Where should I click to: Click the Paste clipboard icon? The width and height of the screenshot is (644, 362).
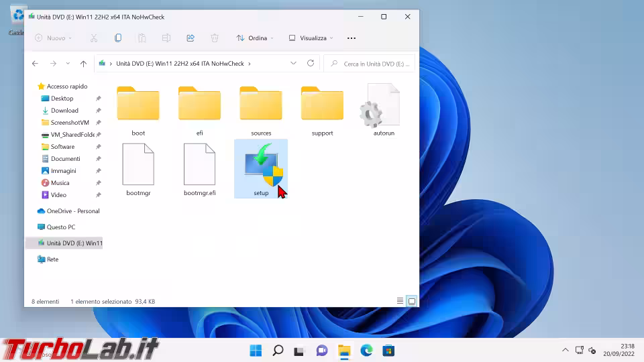coord(142,38)
